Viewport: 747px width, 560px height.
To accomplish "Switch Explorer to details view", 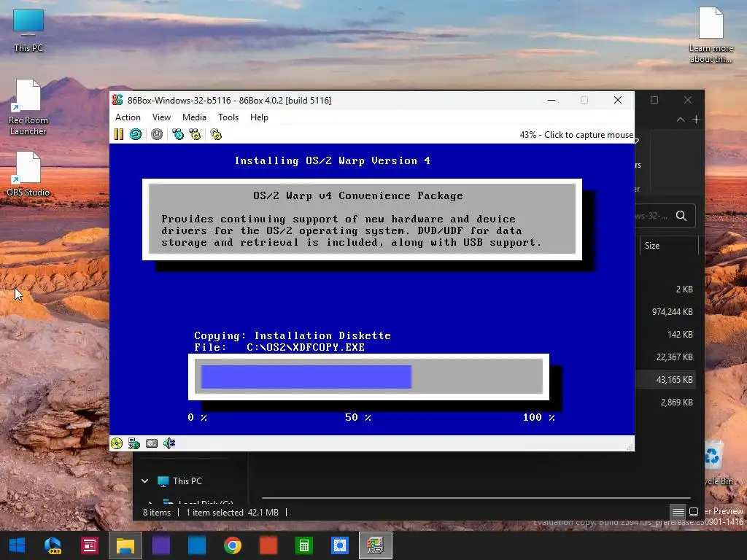I will (x=678, y=512).
